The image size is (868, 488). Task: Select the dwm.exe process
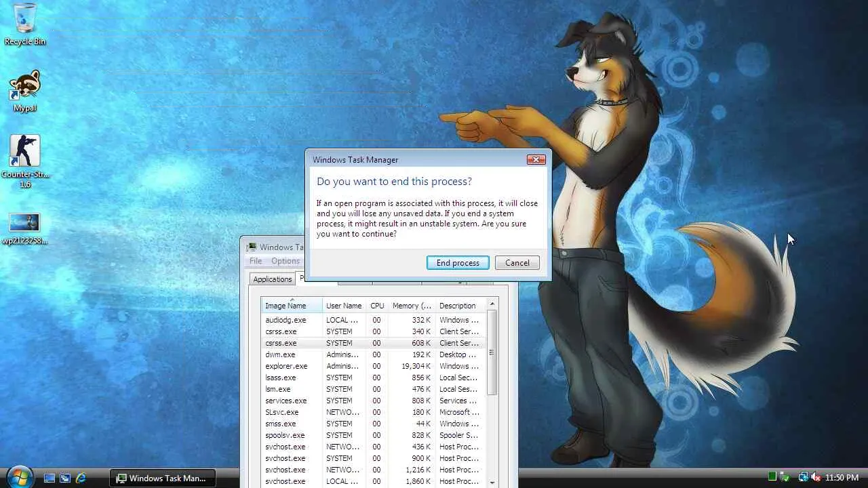374,354
